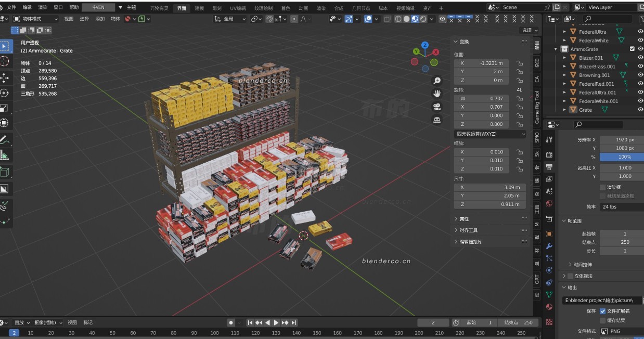This screenshot has width=644, height=339.
Task: Select material preview shading mode
Action: pos(415,19)
